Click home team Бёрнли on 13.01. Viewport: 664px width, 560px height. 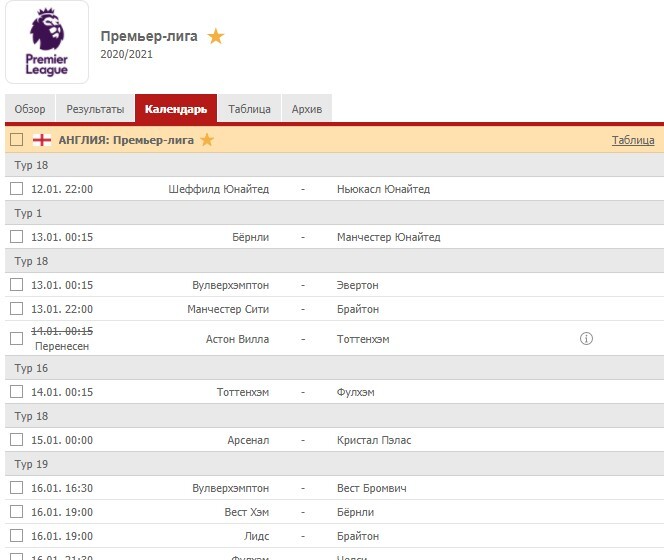[250, 237]
